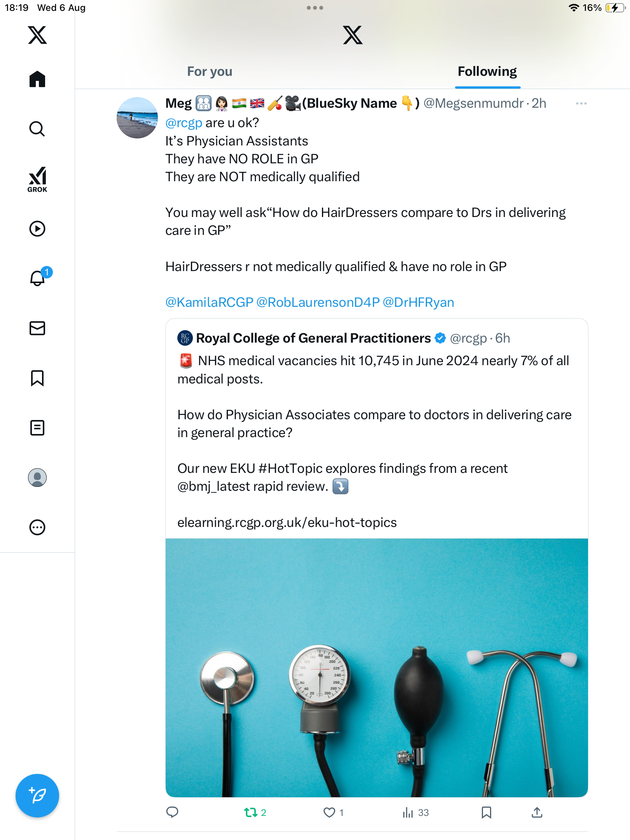Open Bookmarks in the sidebar

click(37, 378)
